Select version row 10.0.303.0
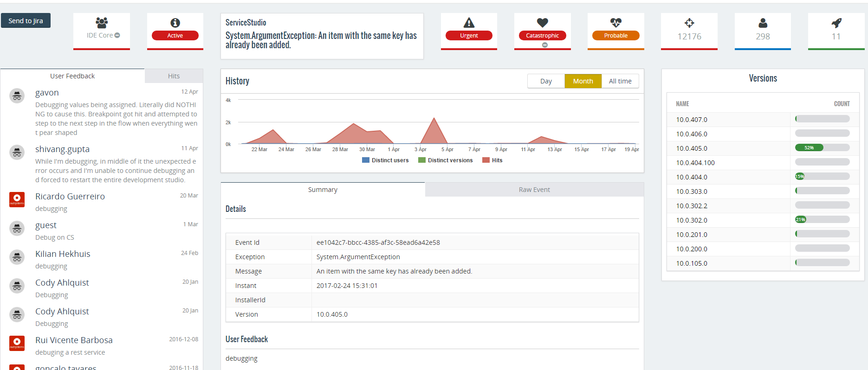Image resolution: width=868 pixels, height=370 pixels. point(763,191)
